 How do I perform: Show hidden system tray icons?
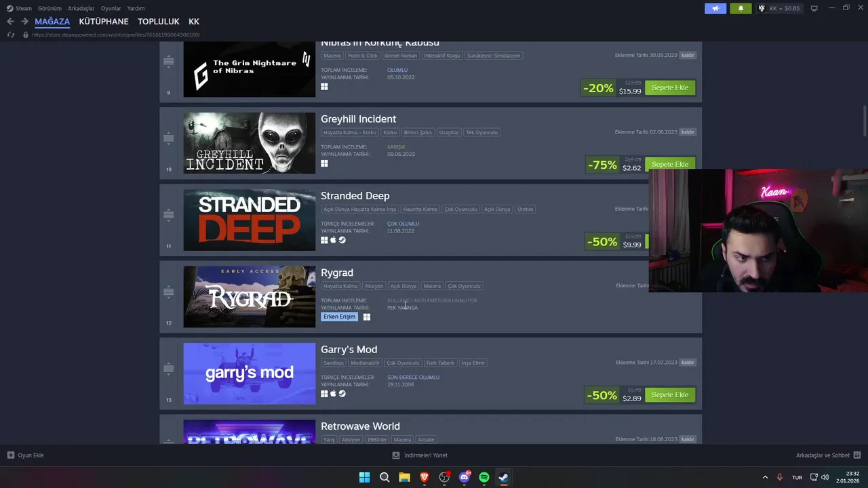point(766,477)
